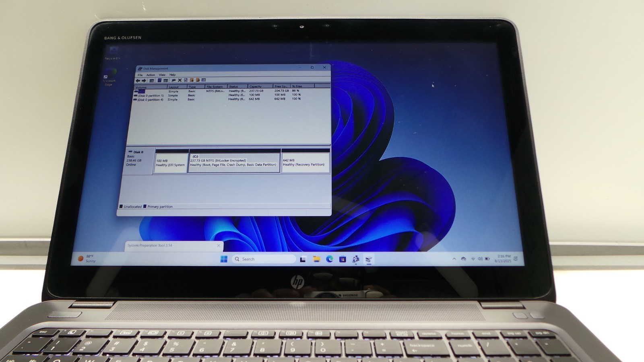Close the System Preparation Tool 3.14 window

[219, 245]
